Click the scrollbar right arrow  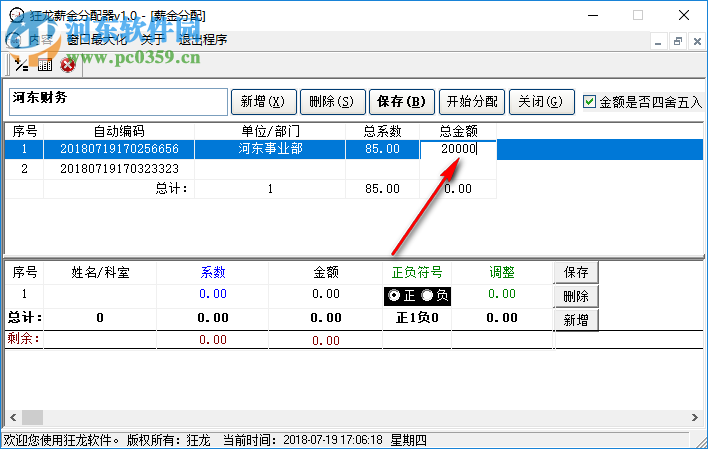(x=695, y=417)
